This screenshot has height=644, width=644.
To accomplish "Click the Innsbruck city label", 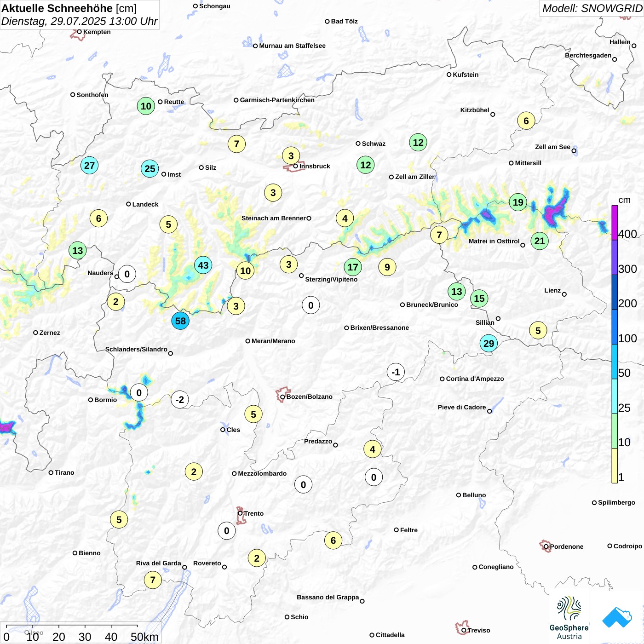I will tap(315, 166).
